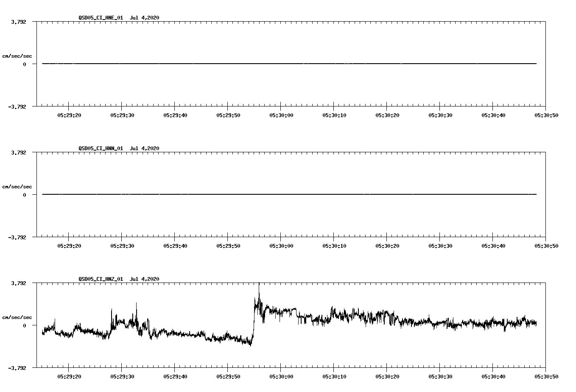Image resolution: width=576 pixels, height=392 pixels.
Task: Click 05:30:30 time label under HNE plot
Action: [x=441, y=115]
